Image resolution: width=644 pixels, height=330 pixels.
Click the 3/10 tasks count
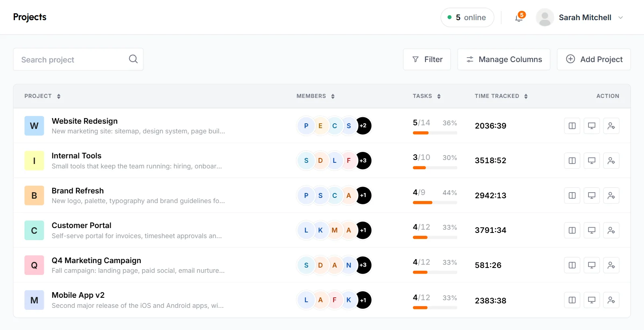[x=421, y=157]
